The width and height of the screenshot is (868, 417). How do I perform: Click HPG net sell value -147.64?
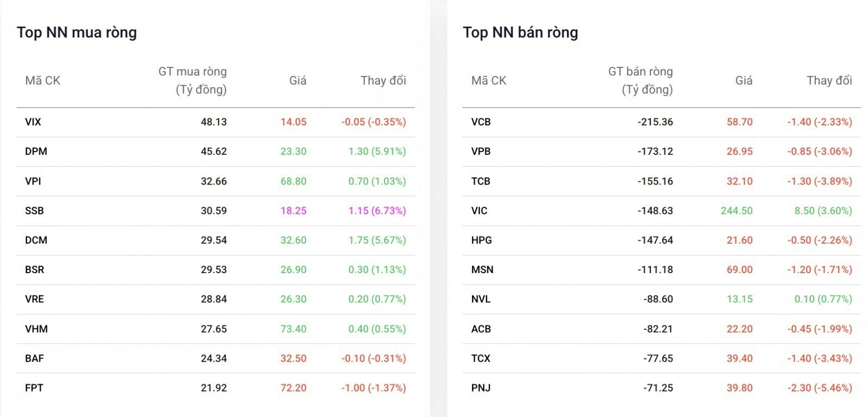655,240
